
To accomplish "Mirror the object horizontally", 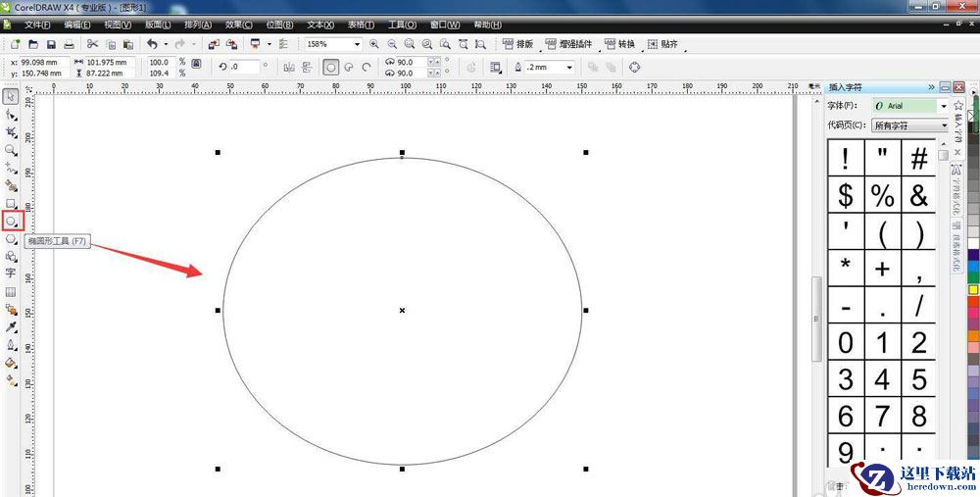I will (289, 68).
